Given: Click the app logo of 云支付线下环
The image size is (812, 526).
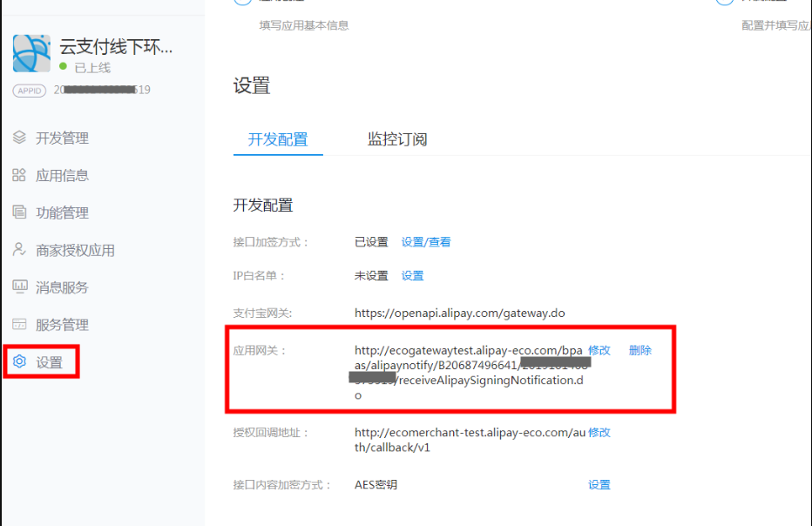Looking at the screenshot, I should (x=31, y=53).
